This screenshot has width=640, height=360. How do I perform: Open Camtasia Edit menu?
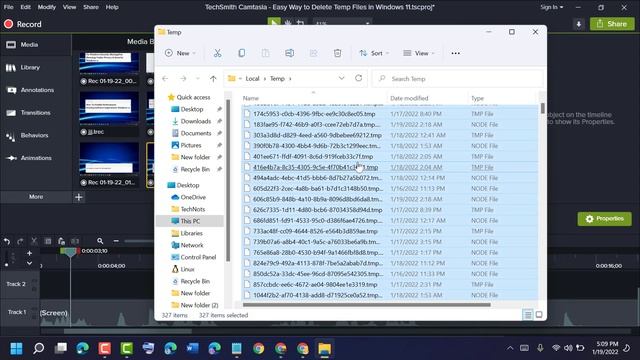pyautogui.click(x=25, y=7)
